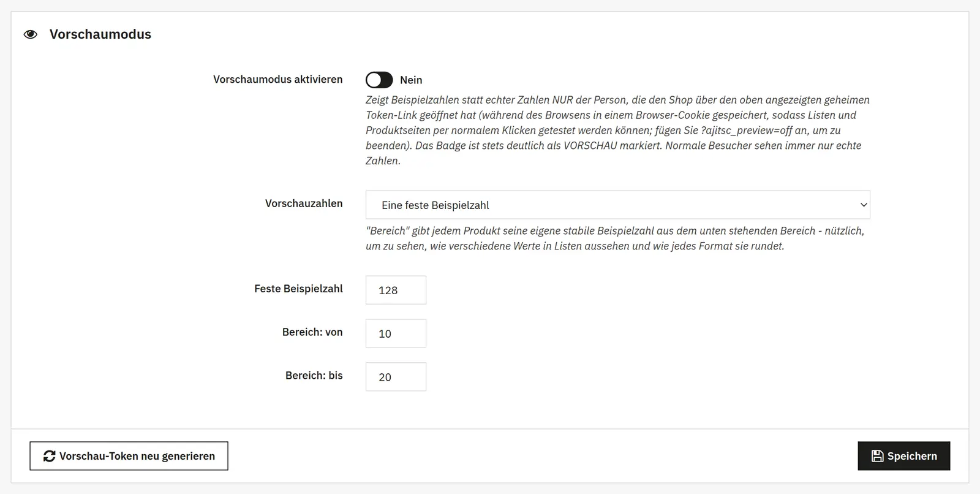This screenshot has width=980, height=494.
Task: Click the help text starting "Zeigt Beispielzahlen"
Action: pos(617,131)
